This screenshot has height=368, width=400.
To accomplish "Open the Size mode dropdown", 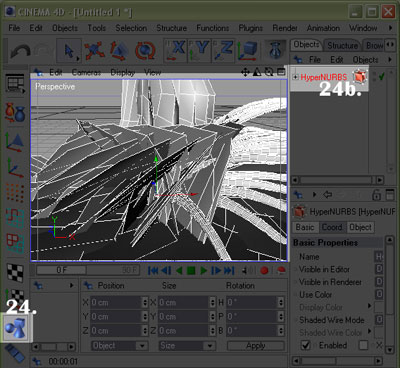I will [187, 346].
